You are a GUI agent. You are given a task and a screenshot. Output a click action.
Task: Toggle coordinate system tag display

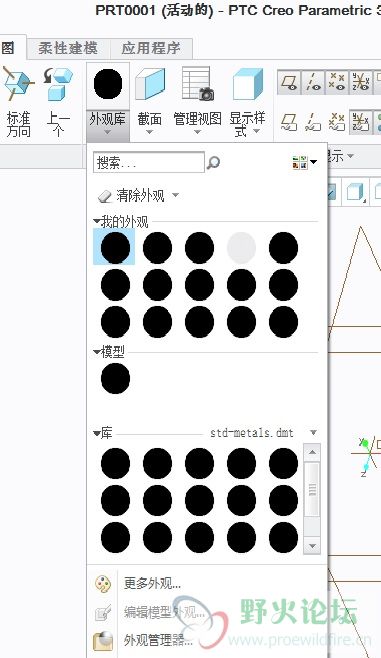pyautogui.click(x=360, y=123)
